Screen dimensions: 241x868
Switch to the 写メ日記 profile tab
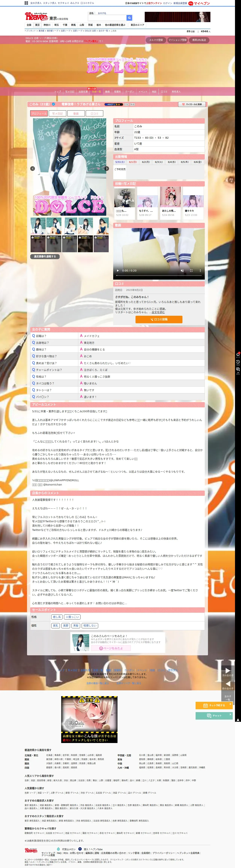[57, 114]
